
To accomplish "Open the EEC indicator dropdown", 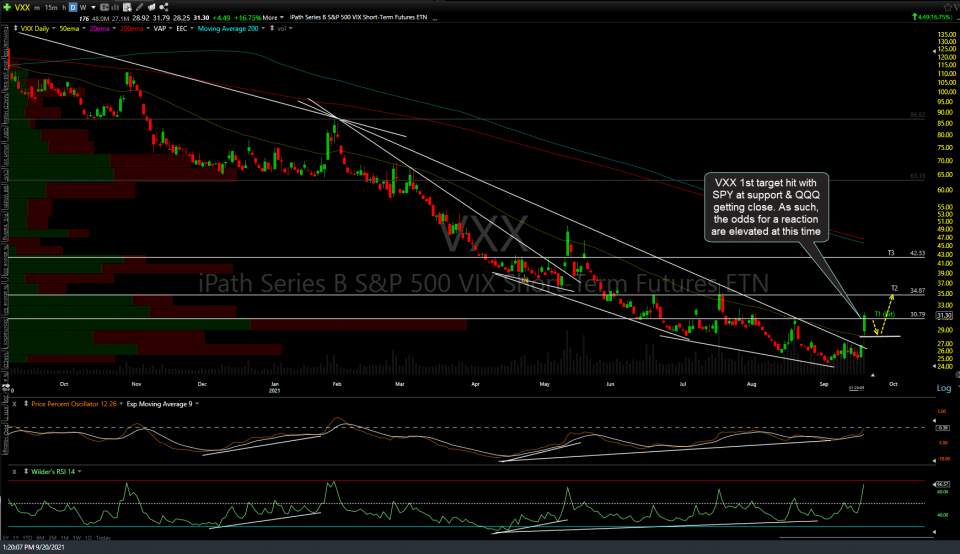I will [192, 28].
